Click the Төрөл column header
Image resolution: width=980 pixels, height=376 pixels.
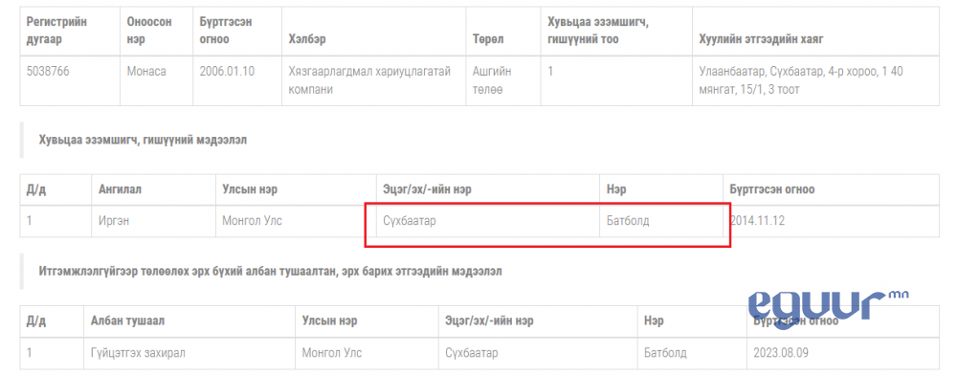(x=489, y=39)
